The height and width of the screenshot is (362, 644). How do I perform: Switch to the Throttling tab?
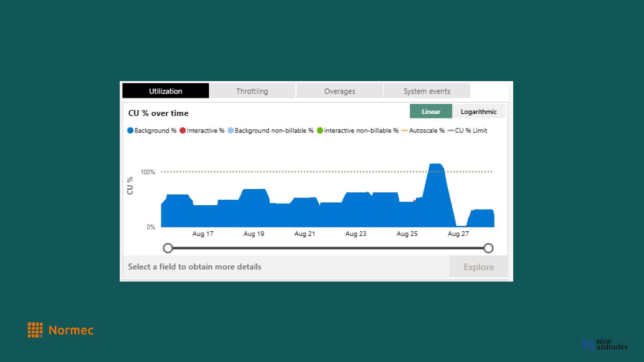[x=252, y=91]
